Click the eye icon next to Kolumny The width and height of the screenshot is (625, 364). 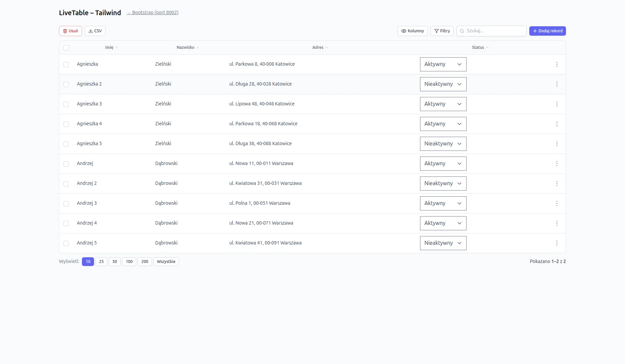coord(404,31)
